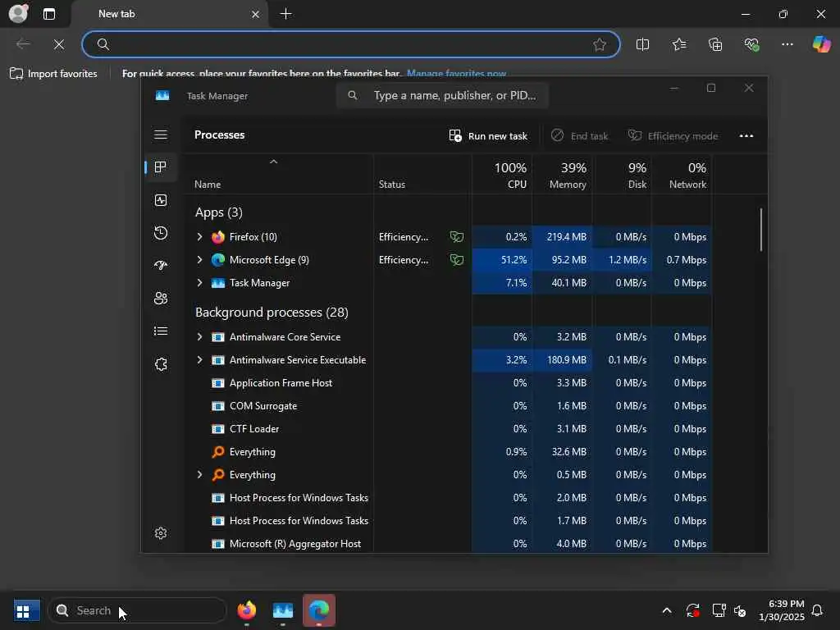Click Manage favorites now link
The image size is (840, 630).
[456, 73]
